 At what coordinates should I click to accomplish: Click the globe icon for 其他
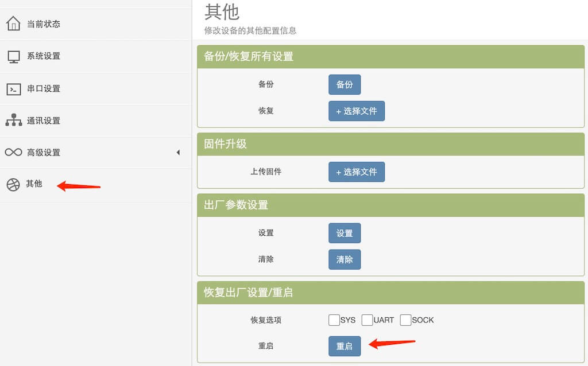(13, 184)
